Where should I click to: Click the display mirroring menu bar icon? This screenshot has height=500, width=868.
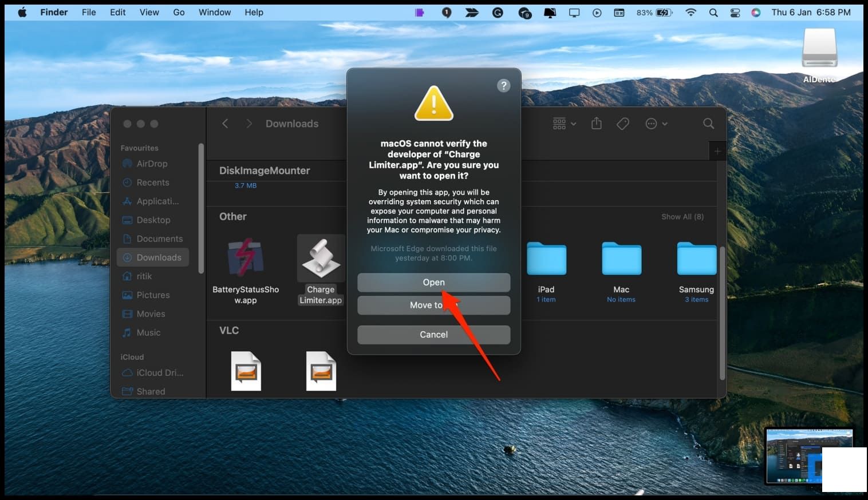click(574, 12)
